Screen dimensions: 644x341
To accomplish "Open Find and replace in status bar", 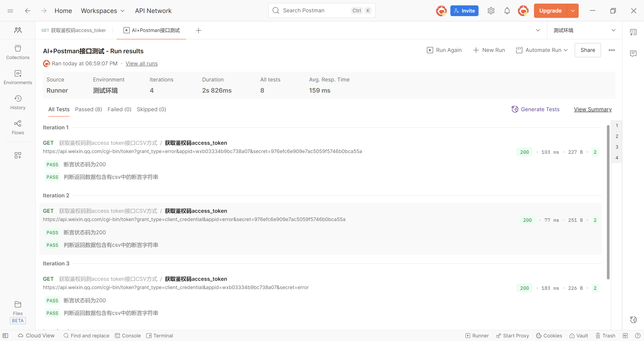I will click(x=87, y=336).
